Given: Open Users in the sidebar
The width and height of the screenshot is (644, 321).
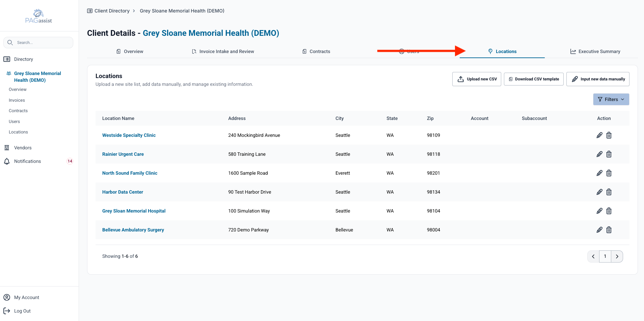Looking at the screenshot, I should [14, 122].
